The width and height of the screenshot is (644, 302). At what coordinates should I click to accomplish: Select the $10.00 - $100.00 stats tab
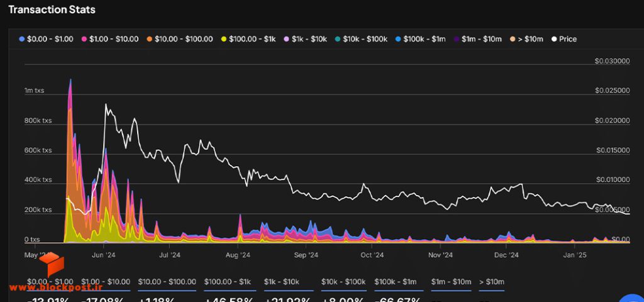point(167,282)
